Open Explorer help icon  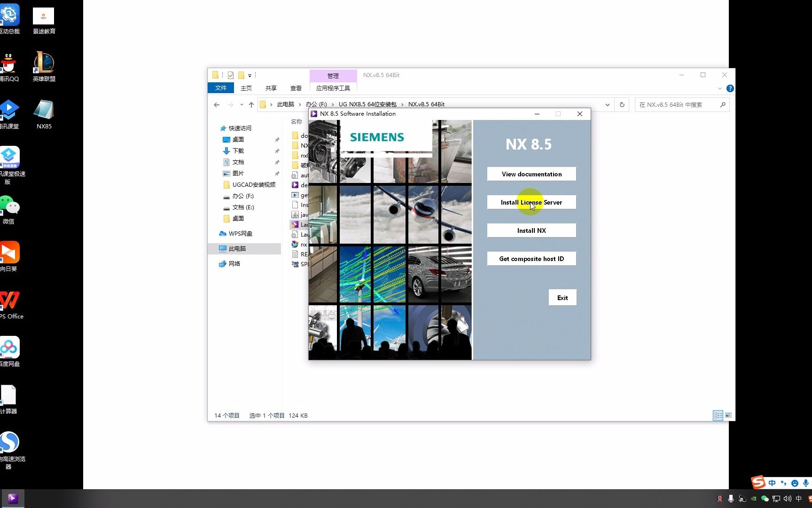[x=730, y=88]
